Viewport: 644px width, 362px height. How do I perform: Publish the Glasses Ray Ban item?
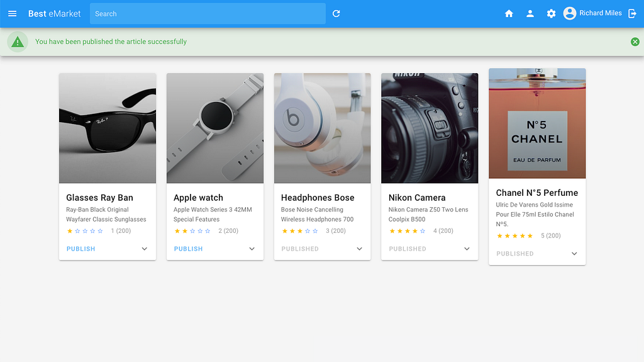[81, 249]
